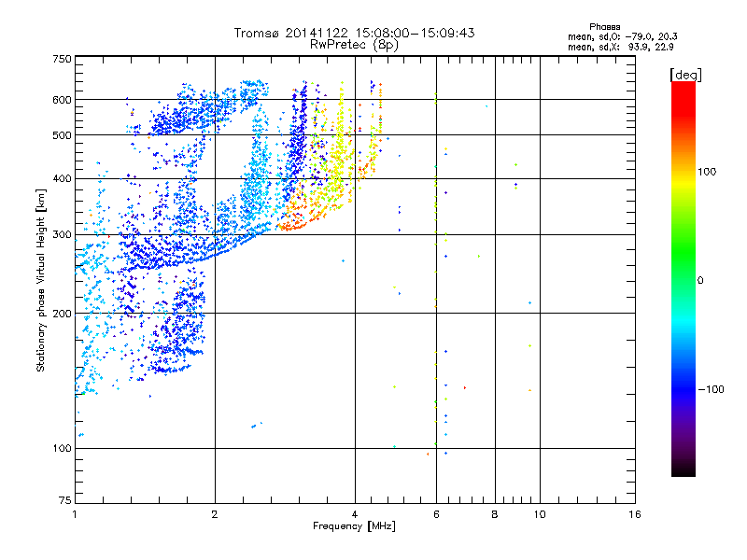
Task: Click the x-axis tick label '1'
Action: point(75,514)
